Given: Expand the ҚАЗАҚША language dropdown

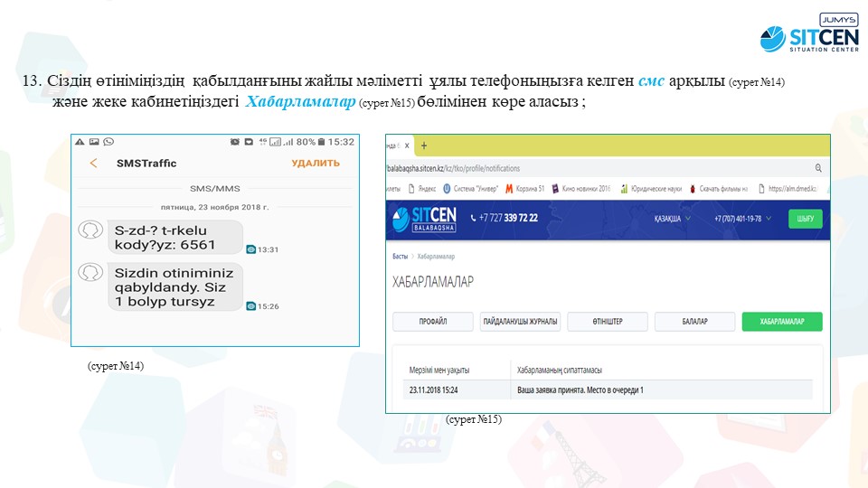Looking at the screenshot, I should pyautogui.click(x=674, y=220).
